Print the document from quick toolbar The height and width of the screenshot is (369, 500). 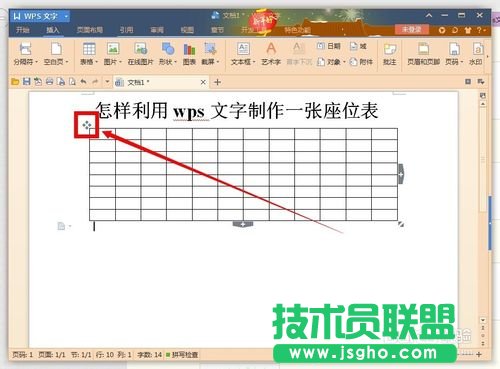tap(49, 82)
